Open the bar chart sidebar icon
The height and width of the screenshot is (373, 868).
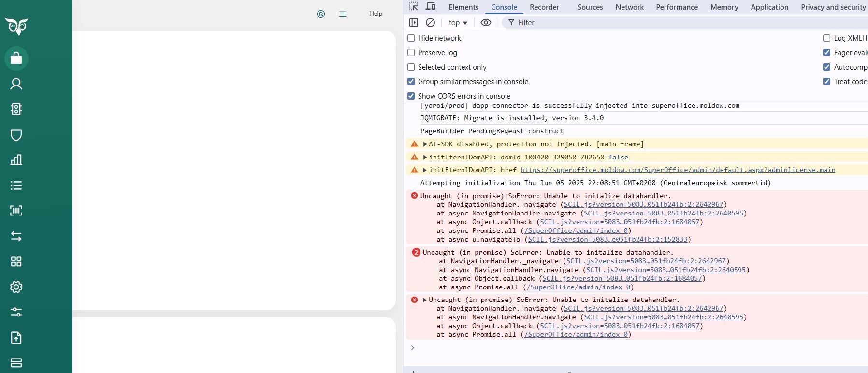point(16,160)
